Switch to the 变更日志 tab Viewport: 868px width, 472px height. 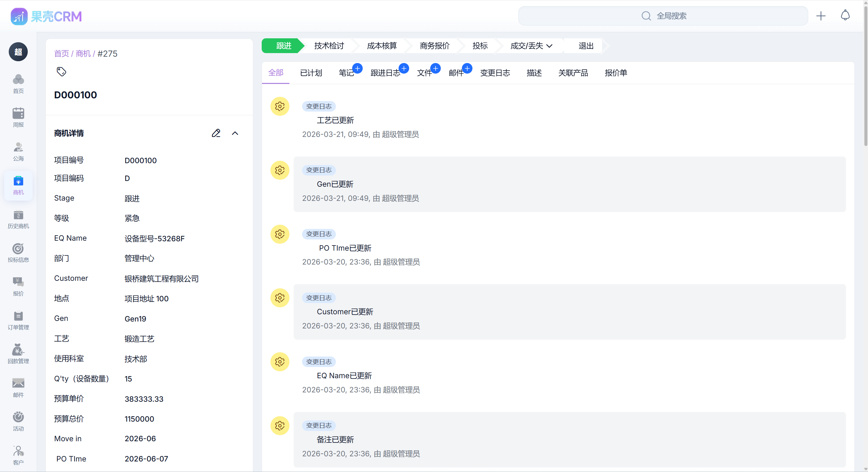click(x=495, y=73)
